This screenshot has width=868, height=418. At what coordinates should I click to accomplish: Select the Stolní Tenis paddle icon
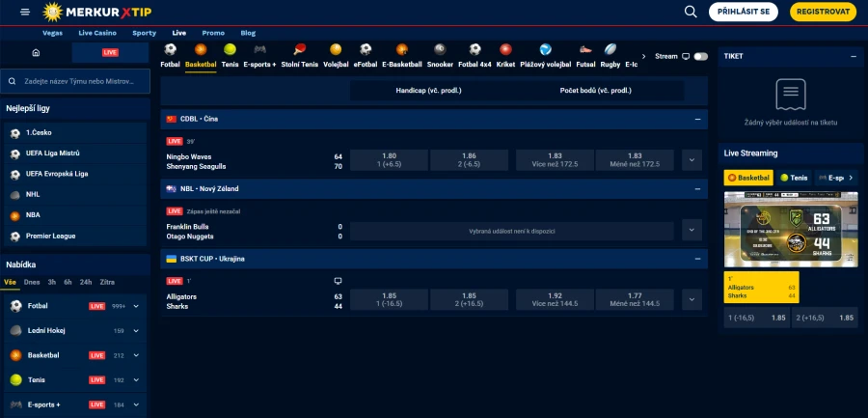(x=300, y=49)
